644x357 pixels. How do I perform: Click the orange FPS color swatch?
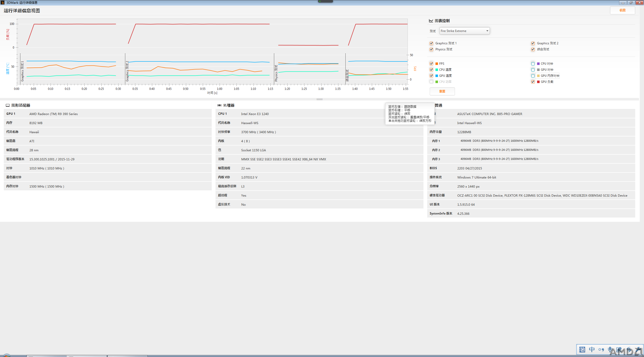[x=437, y=64]
